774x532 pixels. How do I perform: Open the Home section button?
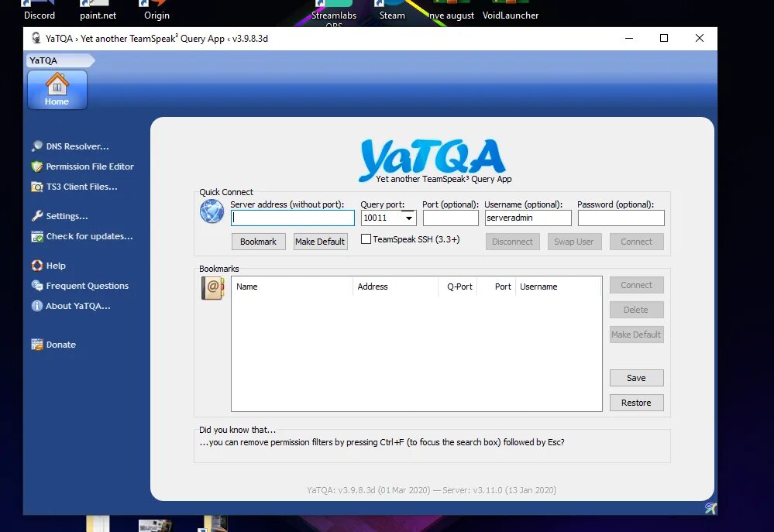click(x=57, y=90)
